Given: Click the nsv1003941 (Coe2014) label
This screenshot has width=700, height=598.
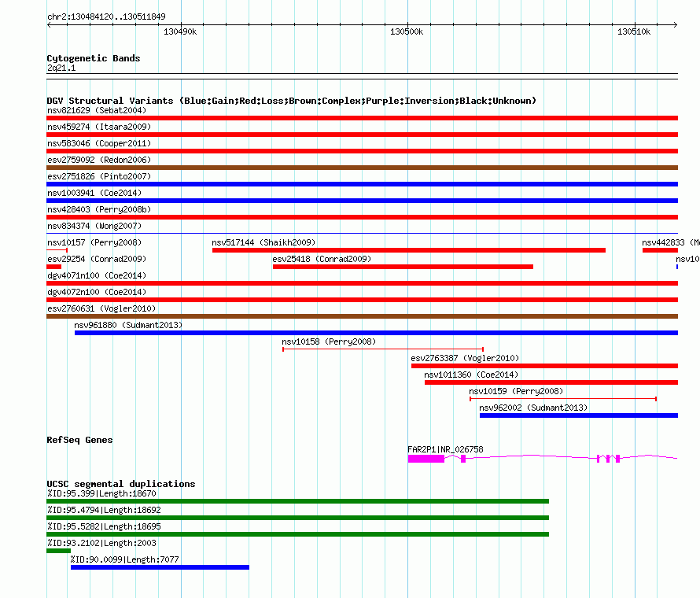Looking at the screenshot, I should click(94, 193).
